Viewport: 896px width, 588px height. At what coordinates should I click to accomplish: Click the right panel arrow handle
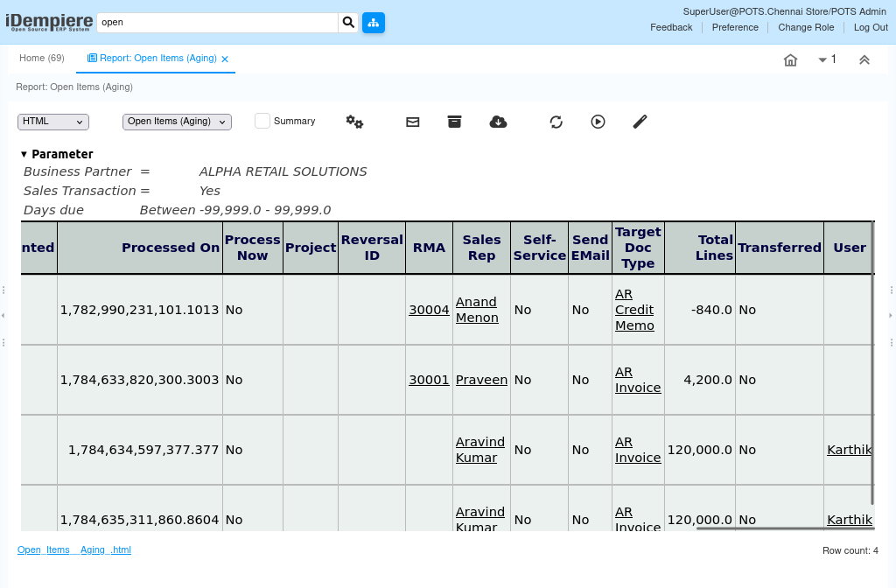[891, 315]
